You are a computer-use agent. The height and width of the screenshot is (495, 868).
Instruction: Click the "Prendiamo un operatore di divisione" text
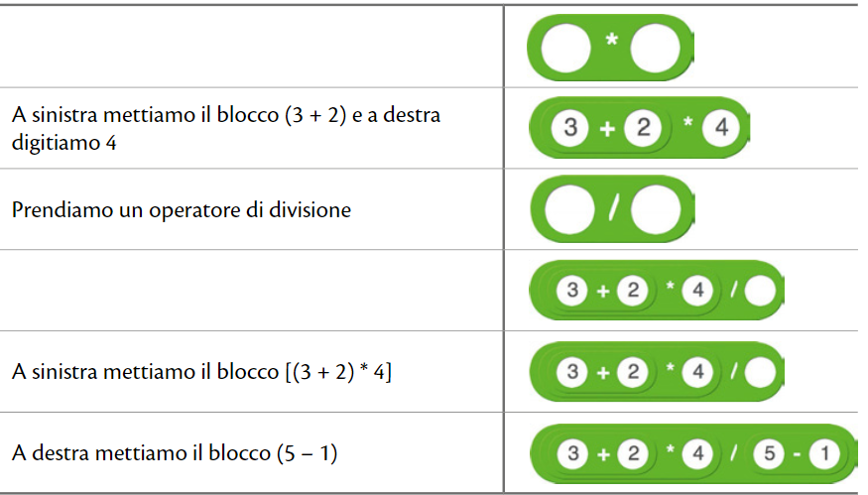(x=182, y=210)
